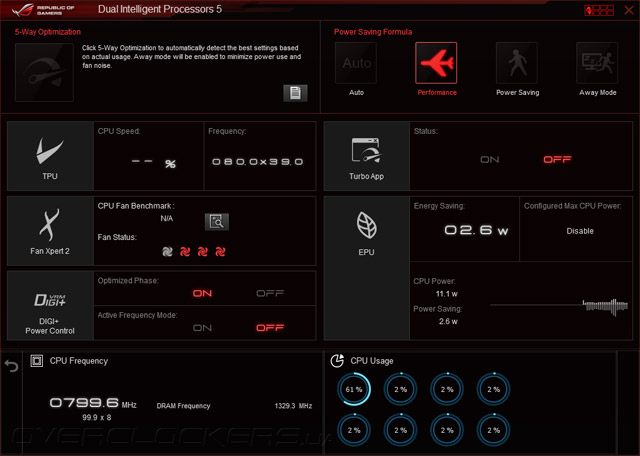
Task: Open the TPU panel
Action: 50,156
